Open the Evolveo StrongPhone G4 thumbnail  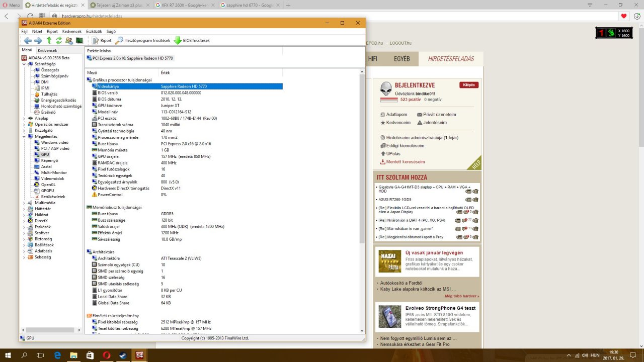pyautogui.click(x=390, y=317)
